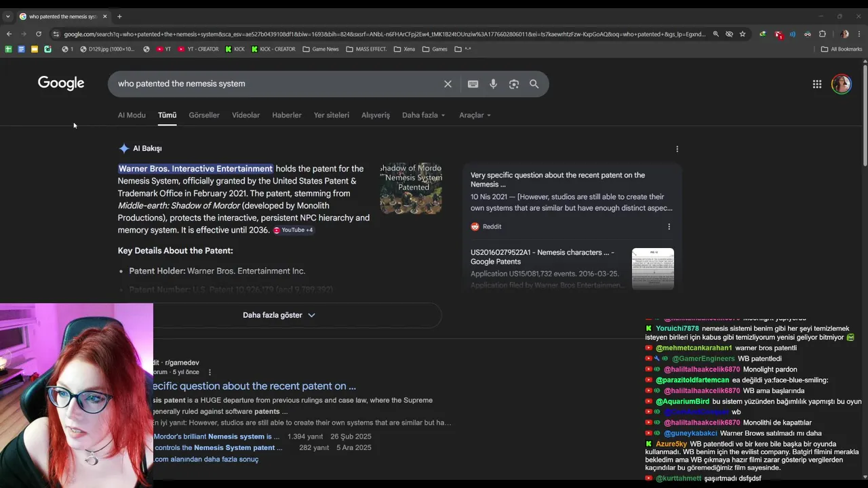
Task: Open the D129.jpg bookmark
Action: pyautogui.click(x=107, y=49)
